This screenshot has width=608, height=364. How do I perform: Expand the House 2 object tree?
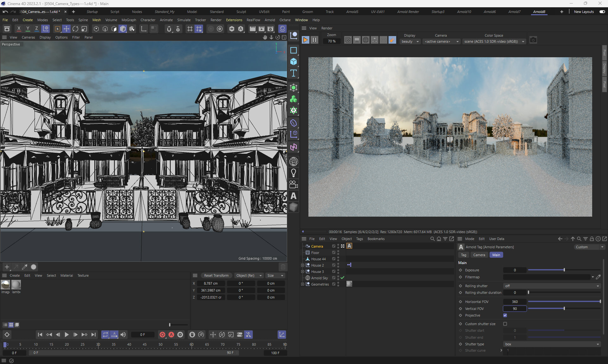(x=302, y=265)
